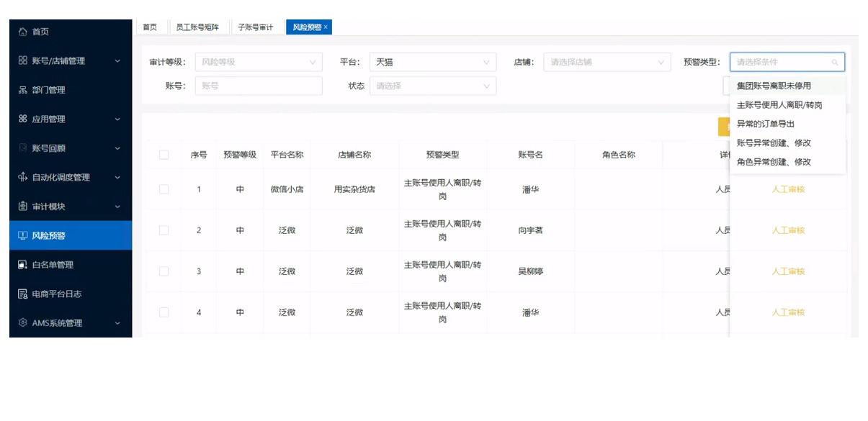
Task: Click the 白名单管理 whitelist icon
Action: 23,265
